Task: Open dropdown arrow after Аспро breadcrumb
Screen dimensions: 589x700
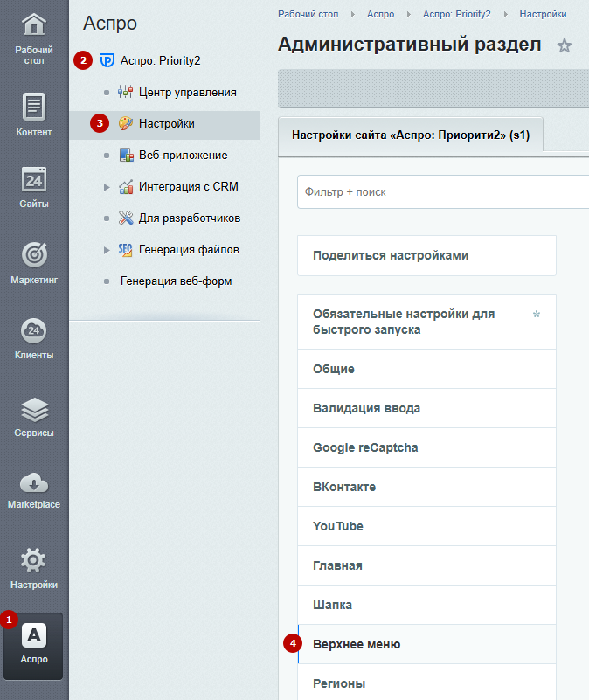Action: coord(409,14)
